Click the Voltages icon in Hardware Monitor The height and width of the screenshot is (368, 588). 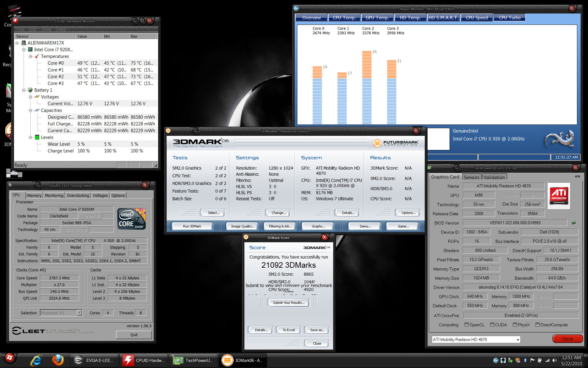coord(37,97)
